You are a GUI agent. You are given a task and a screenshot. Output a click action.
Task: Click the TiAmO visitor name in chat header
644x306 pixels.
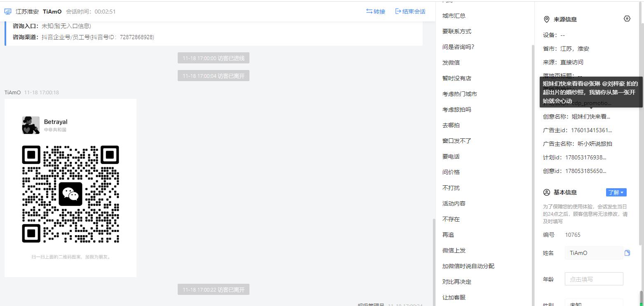point(52,12)
